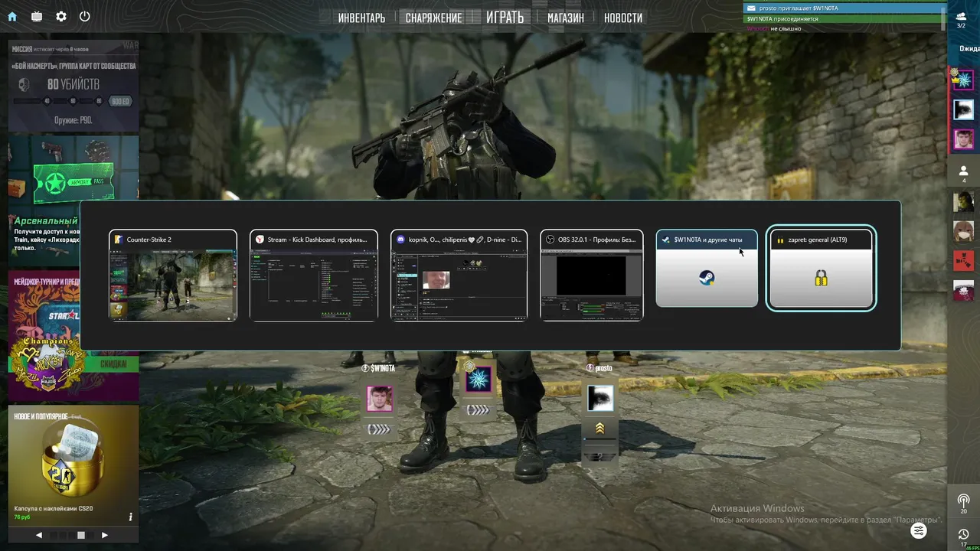Viewport: 980px width, 551px height.
Task: Open the mission 80 УБИЙСТВ panel
Action: tap(73, 86)
